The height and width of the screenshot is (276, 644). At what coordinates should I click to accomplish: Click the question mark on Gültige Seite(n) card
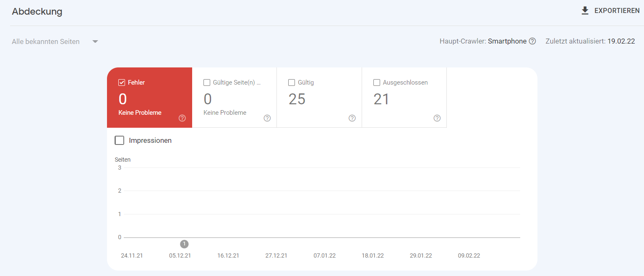tap(267, 118)
